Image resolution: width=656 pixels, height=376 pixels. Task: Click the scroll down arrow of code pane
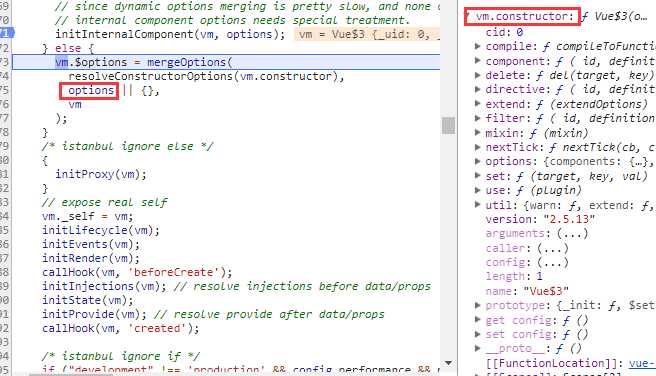[x=448, y=363]
